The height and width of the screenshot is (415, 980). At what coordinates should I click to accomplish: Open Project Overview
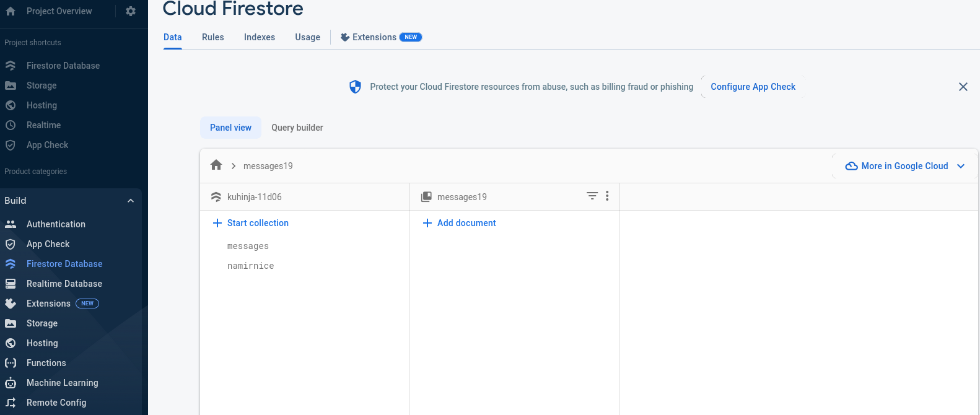click(59, 11)
